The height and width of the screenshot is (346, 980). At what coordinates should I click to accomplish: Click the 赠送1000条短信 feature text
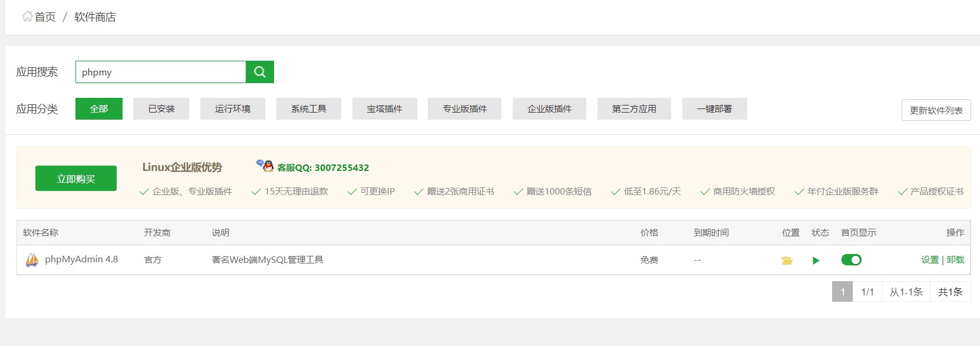tap(559, 192)
